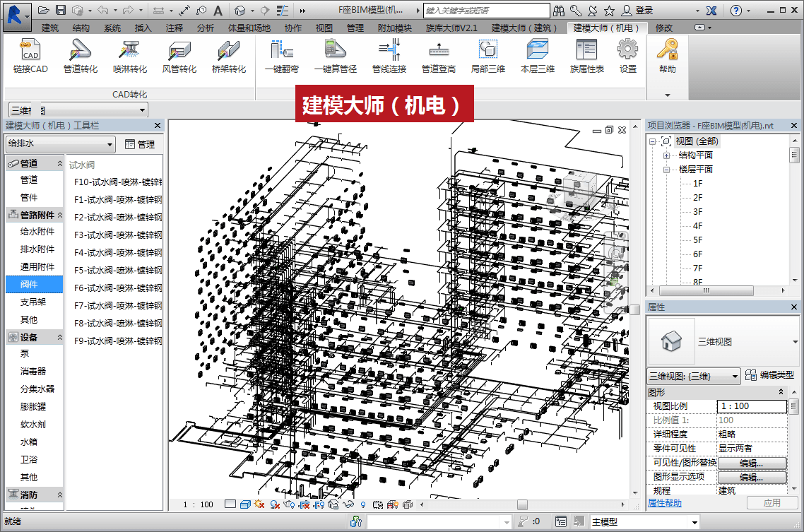
Task: Switch to the 族库大师V2.1 ribbon tab
Action: click(x=451, y=28)
